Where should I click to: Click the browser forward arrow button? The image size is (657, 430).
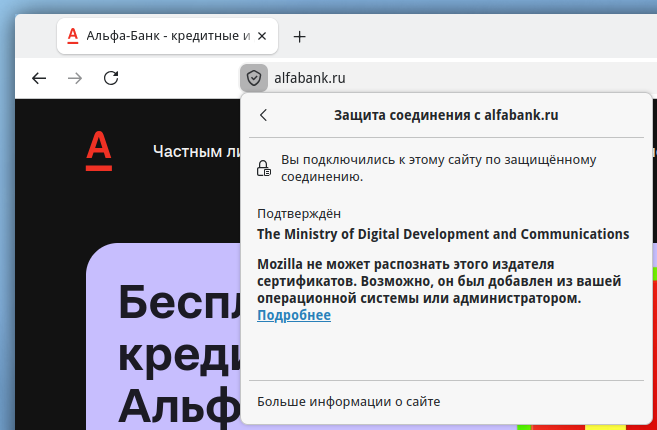(x=75, y=78)
